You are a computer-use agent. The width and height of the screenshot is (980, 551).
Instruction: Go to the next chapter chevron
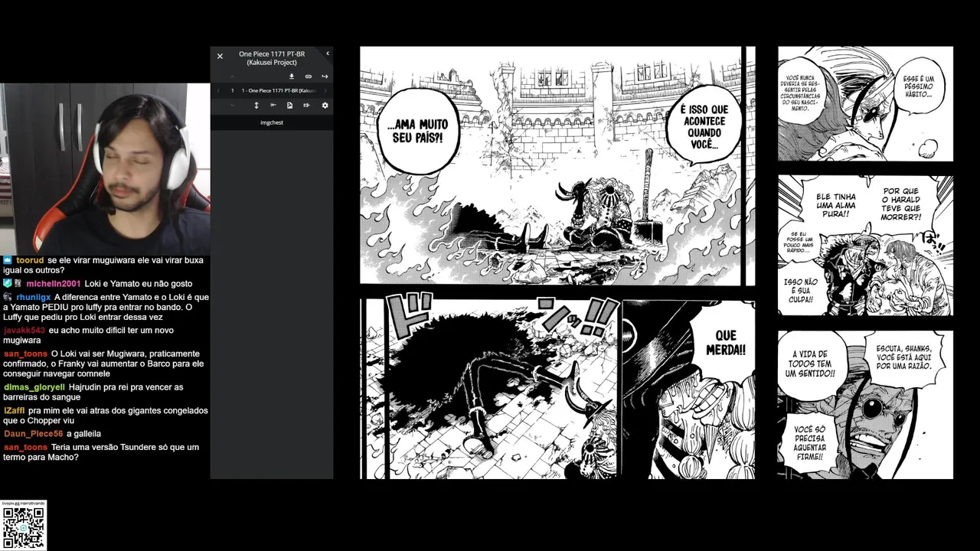click(326, 90)
